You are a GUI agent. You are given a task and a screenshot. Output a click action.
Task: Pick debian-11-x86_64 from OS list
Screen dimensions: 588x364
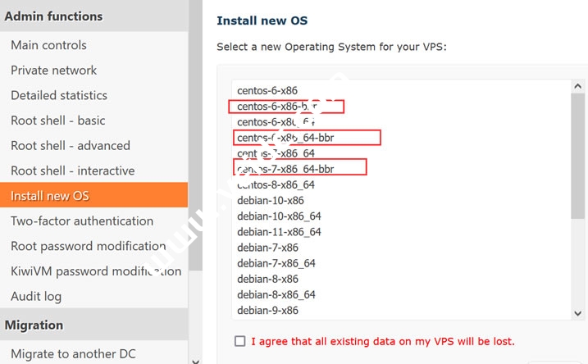pos(279,232)
